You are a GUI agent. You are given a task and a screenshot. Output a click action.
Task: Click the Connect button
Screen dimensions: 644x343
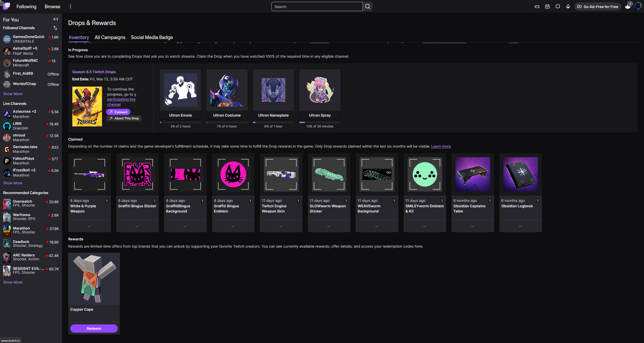(118, 112)
